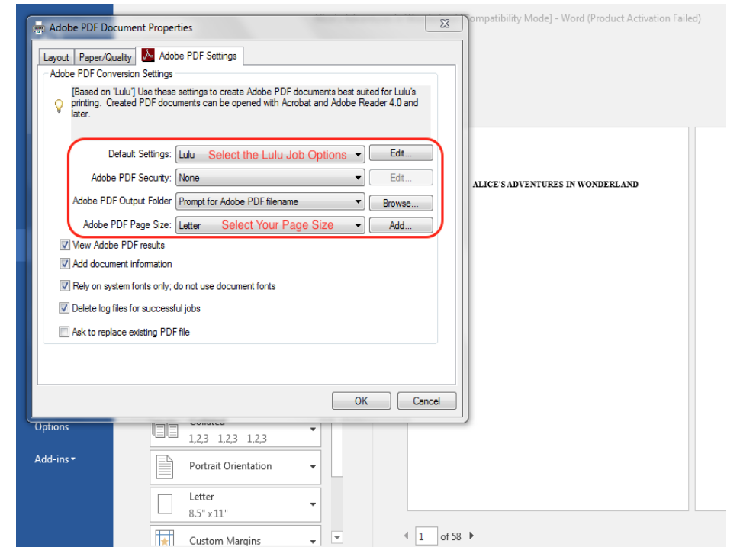The width and height of the screenshot is (740, 560).
Task: Go to previous page in print preview
Action: click(x=406, y=536)
